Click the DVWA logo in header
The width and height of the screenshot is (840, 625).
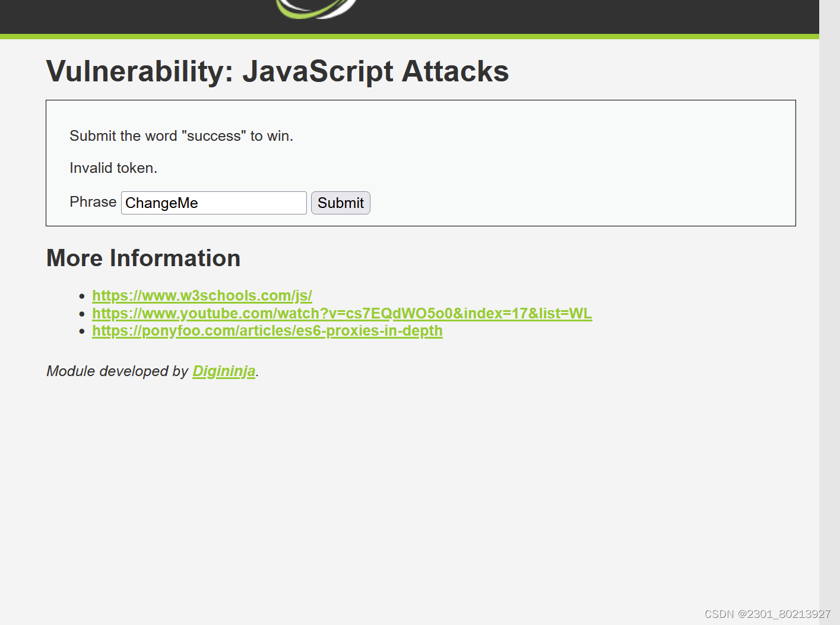point(316,9)
